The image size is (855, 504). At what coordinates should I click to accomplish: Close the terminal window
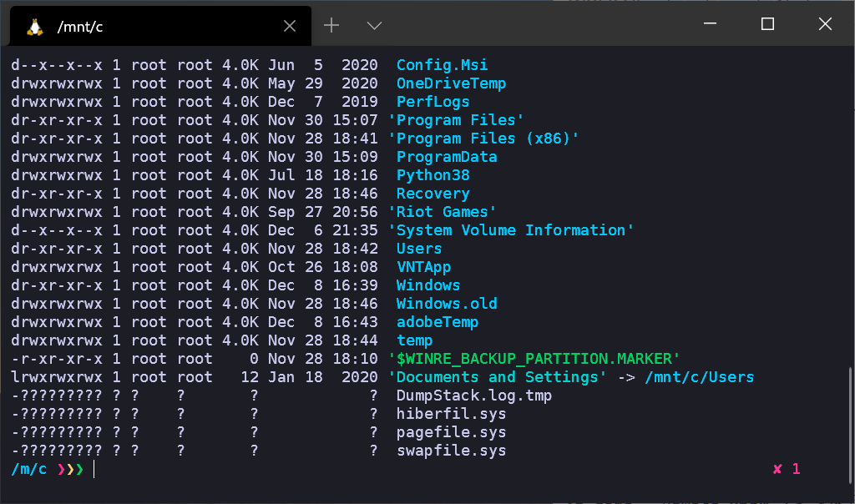825,23
